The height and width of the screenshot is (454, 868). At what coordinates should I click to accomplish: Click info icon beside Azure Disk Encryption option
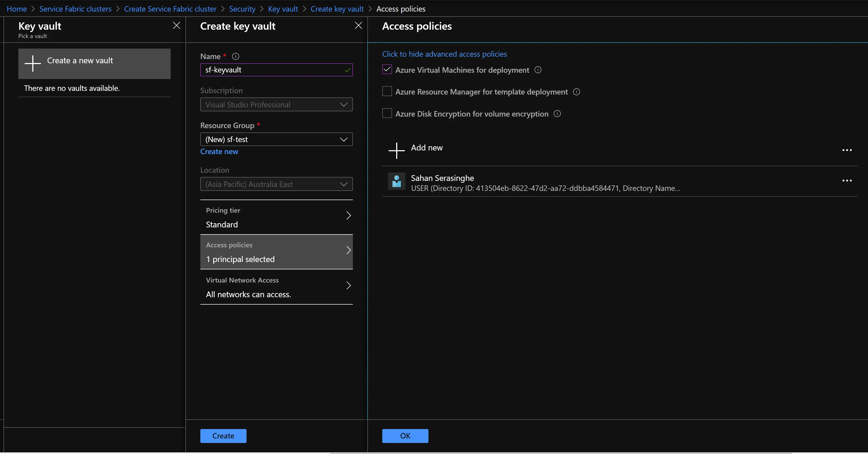point(557,114)
